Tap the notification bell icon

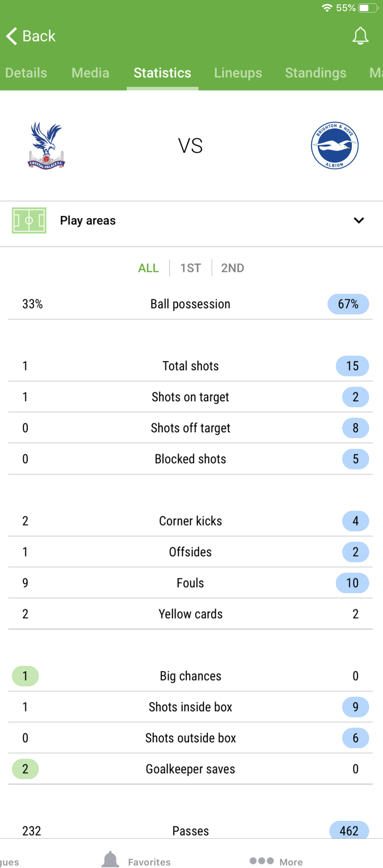click(x=360, y=36)
